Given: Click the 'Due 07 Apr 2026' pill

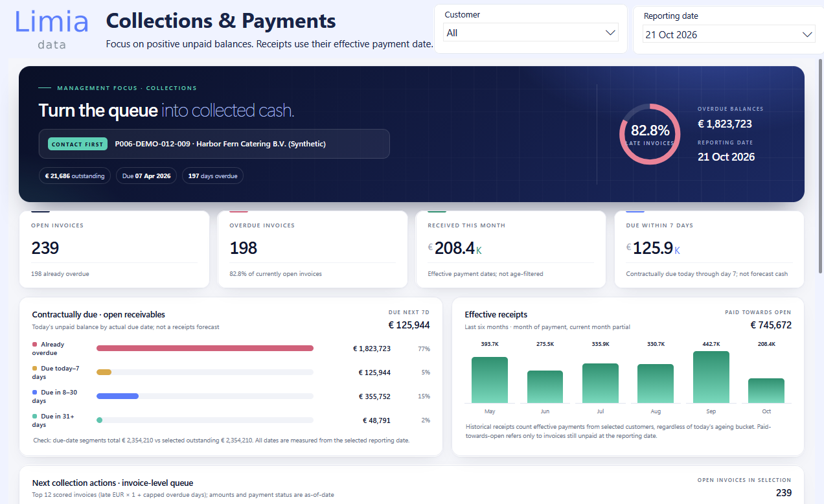Looking at the screenshot, I should click(146, 176).
